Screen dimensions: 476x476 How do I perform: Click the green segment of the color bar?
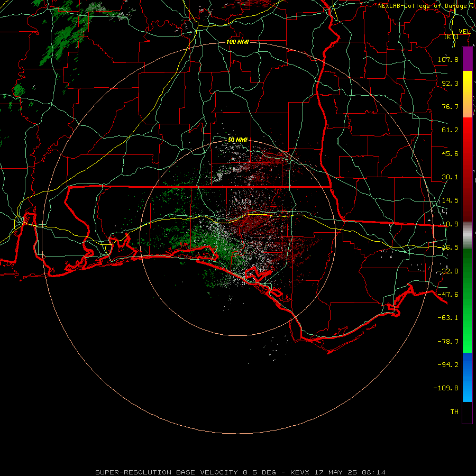tap(467, 300)
